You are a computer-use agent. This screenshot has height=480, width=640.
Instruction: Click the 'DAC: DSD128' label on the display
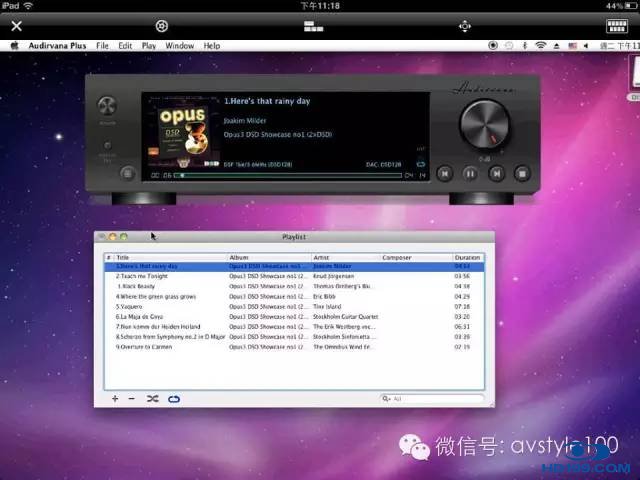pyautogui.click(x=384, y=164)
